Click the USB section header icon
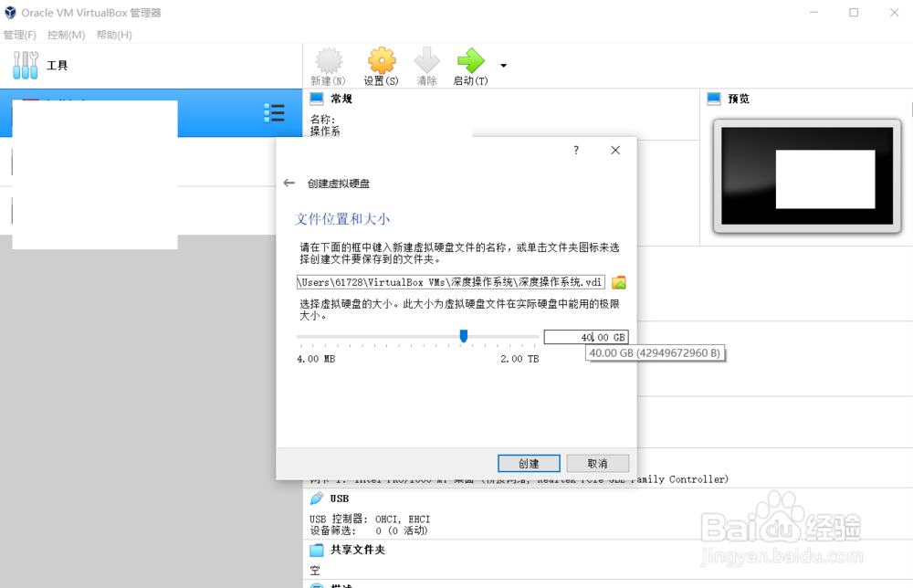 point(317,499)
